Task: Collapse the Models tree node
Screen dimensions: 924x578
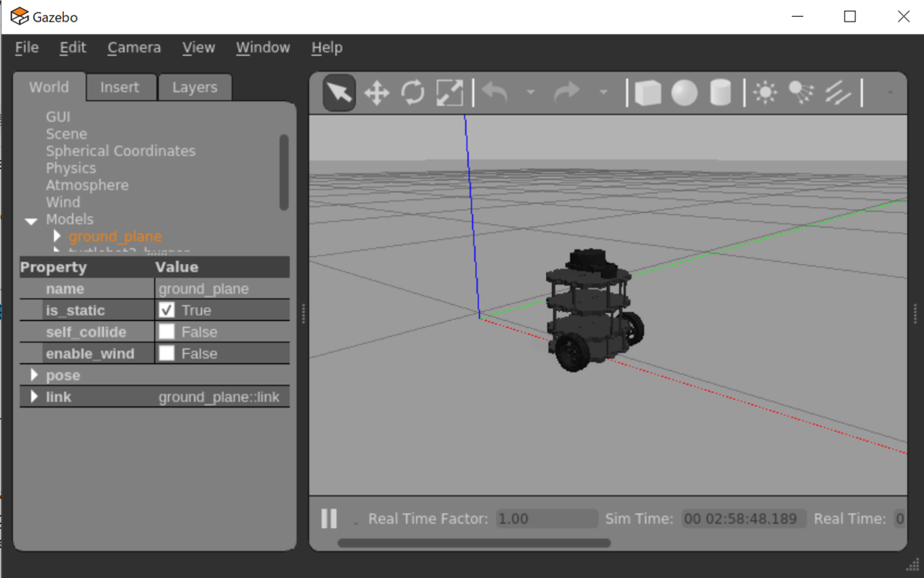Action: [x=31, y=219]
